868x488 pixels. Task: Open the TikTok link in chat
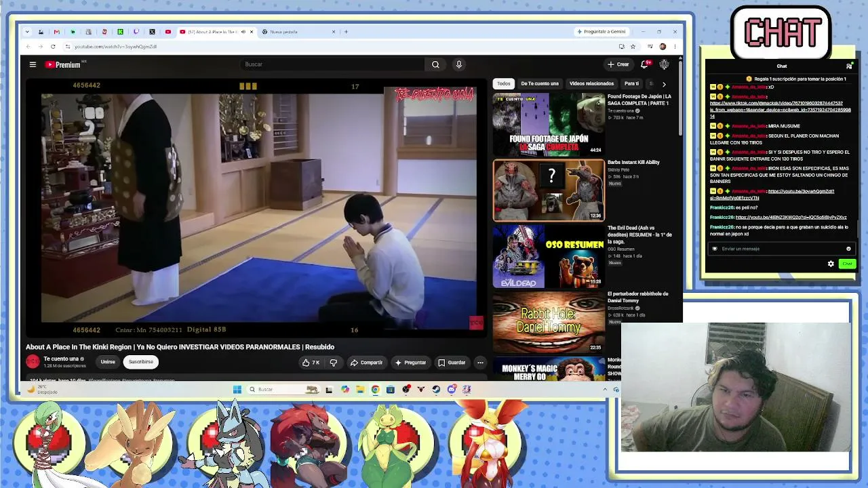(x=780, y=110)
